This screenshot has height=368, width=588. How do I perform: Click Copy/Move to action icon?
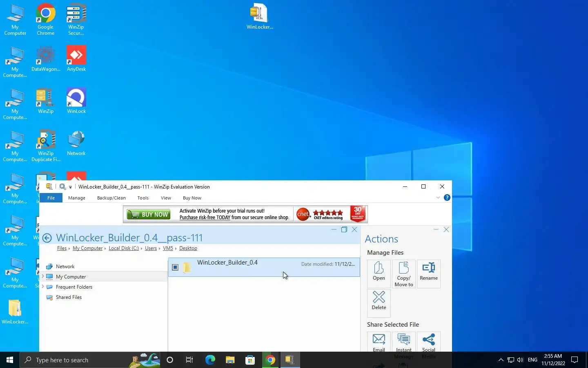404,274
